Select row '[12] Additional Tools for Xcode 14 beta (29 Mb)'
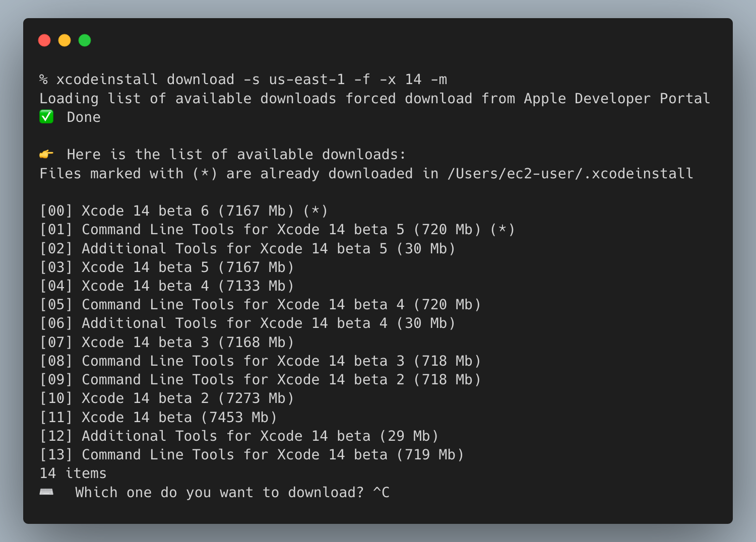 tap(239, 436)
